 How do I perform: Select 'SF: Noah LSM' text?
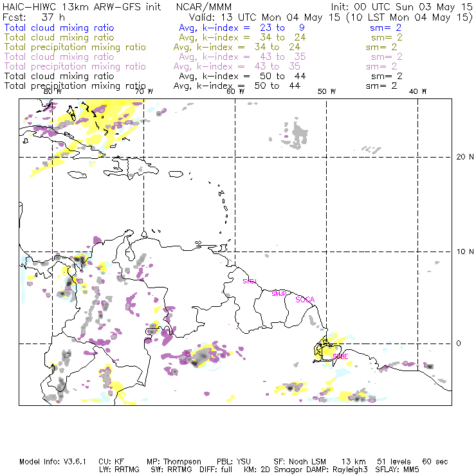pos(300,462)
